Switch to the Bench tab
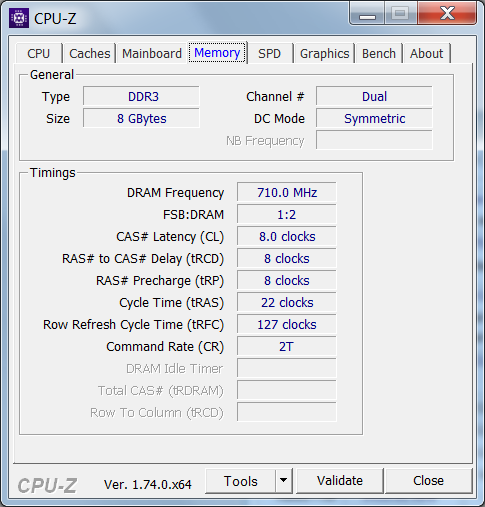Image resolution: width=485 pixels, height=507 pixels. point(379,53)
